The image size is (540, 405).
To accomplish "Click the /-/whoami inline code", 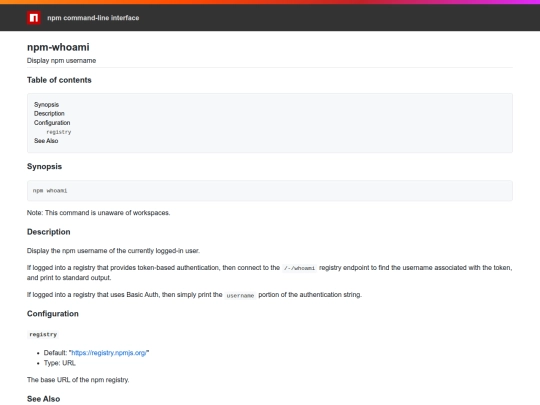I will (299, 268).
